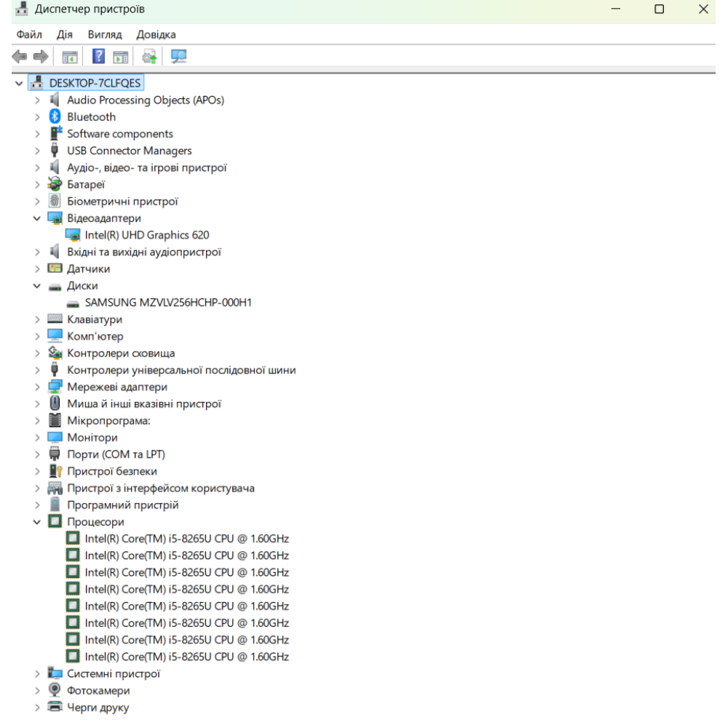Select the Системні пристрої tree item

click(114, 673)
